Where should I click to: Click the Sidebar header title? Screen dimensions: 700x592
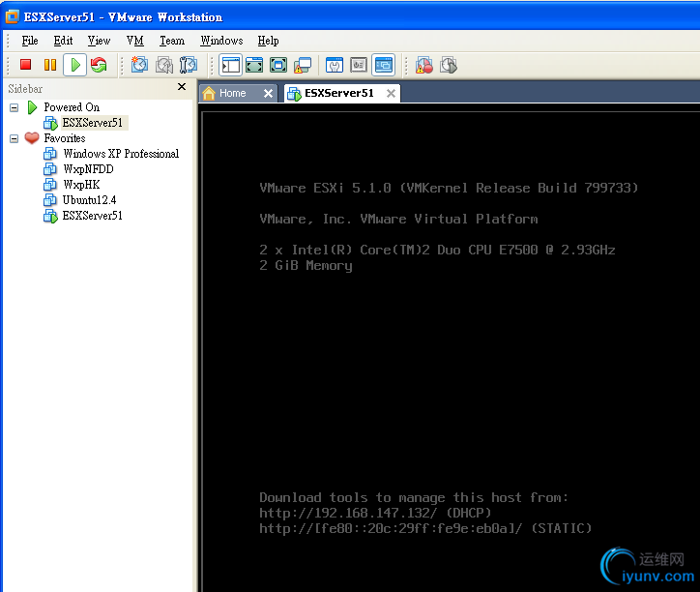tap(25, 89)
